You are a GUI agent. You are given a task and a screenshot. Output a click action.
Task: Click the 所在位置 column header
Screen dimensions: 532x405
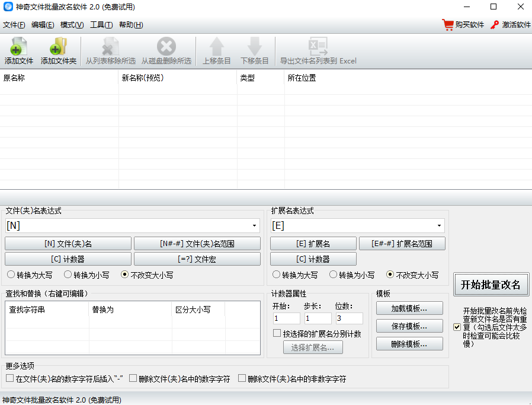[408, 78]
